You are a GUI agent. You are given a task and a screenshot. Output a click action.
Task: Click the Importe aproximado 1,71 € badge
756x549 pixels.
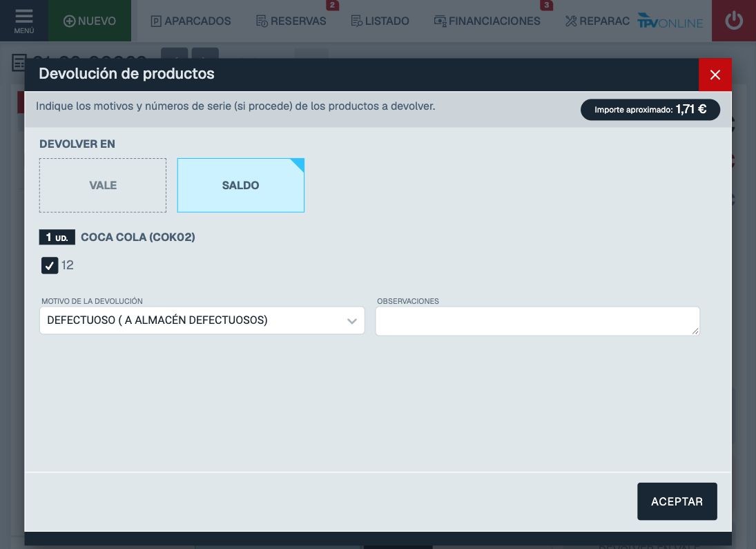[x=650, y=110]
